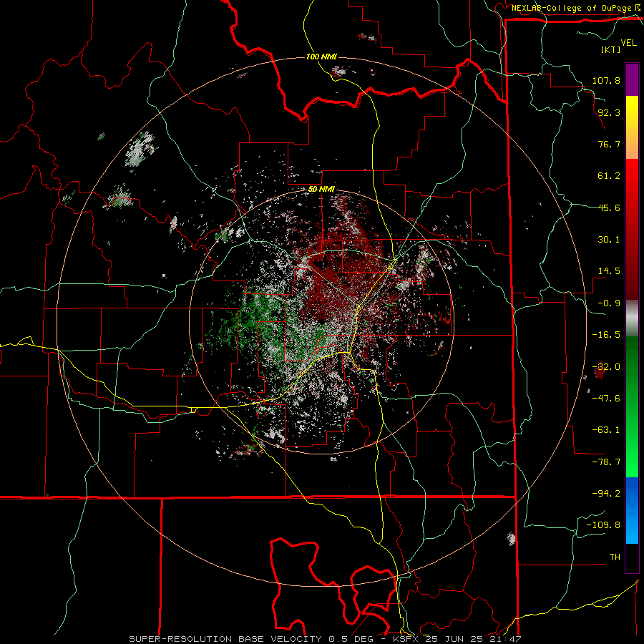This screenshot has width=644, height=644.
Task: Click the -0.9 legend value
Action: [x=609, y=303]
